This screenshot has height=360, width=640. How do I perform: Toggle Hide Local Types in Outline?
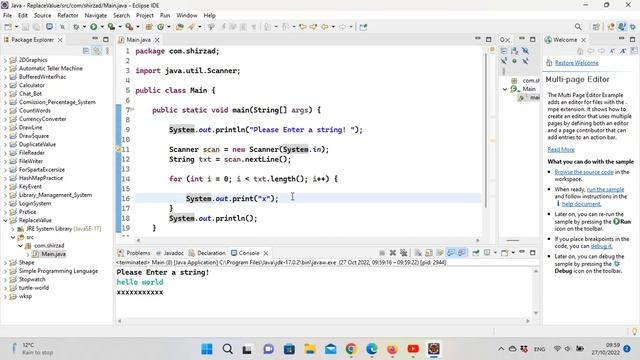click(525, 61)
